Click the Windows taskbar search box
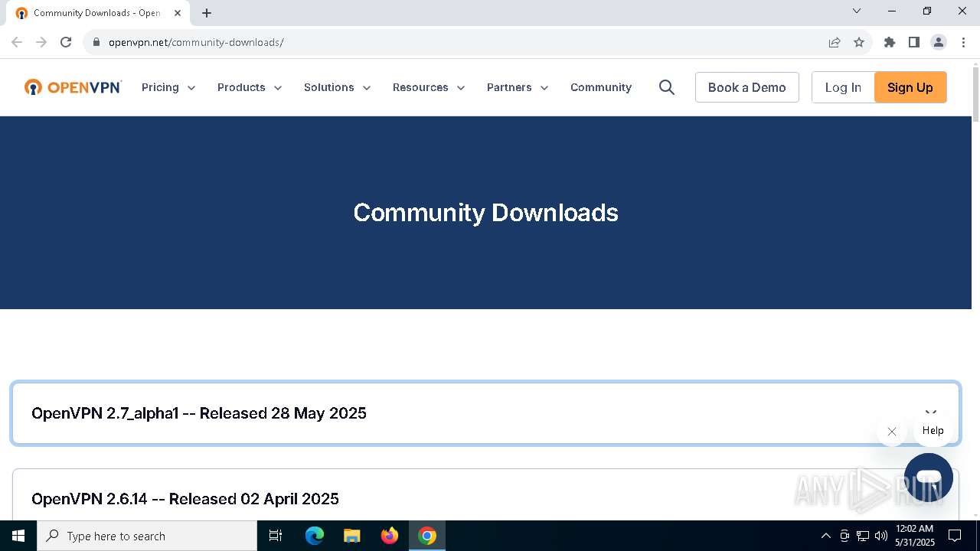Screen dimensions: 980x551 click(147, 536)
